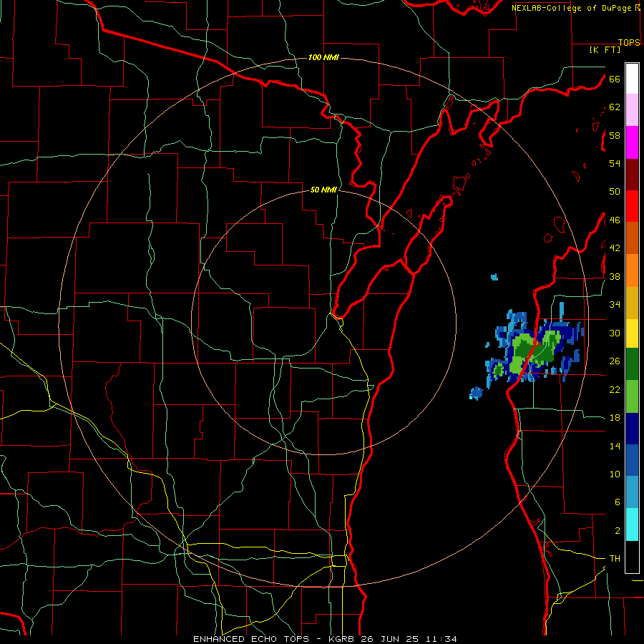Select the dark green legend swatch

coord(632,364)
